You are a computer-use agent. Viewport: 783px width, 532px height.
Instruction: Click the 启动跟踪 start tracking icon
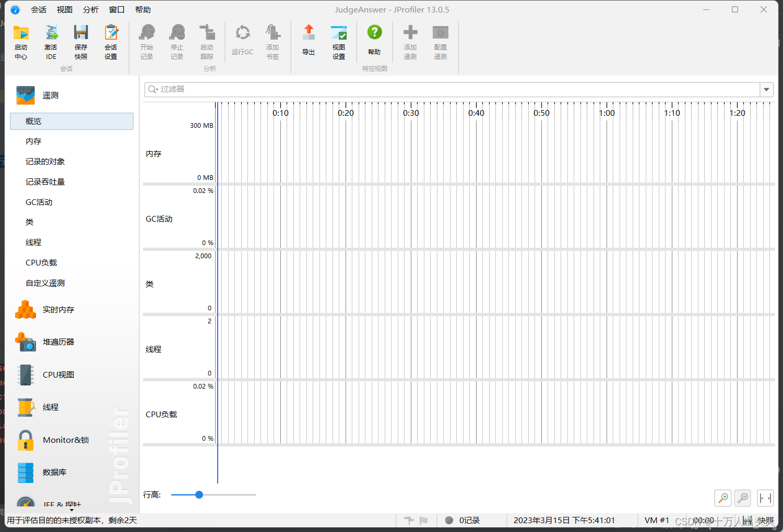pos(207,42)
